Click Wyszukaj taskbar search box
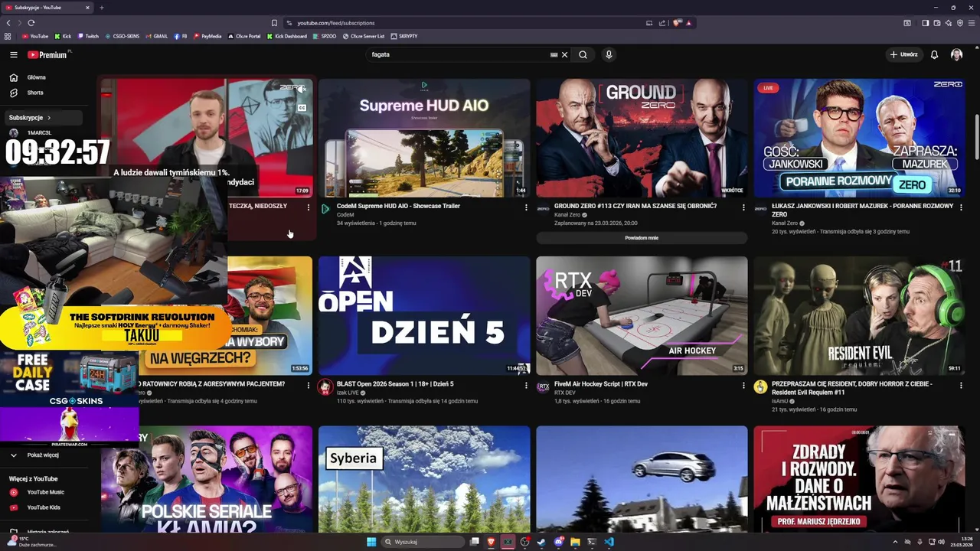The width and height of the screenshot is (980, 551). click(x=423, y=542)
